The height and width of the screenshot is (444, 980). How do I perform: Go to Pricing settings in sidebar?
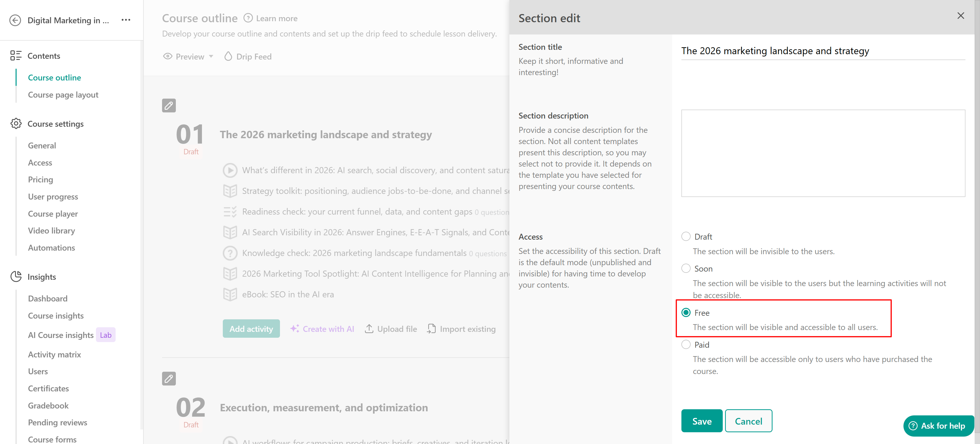(40, 179)
